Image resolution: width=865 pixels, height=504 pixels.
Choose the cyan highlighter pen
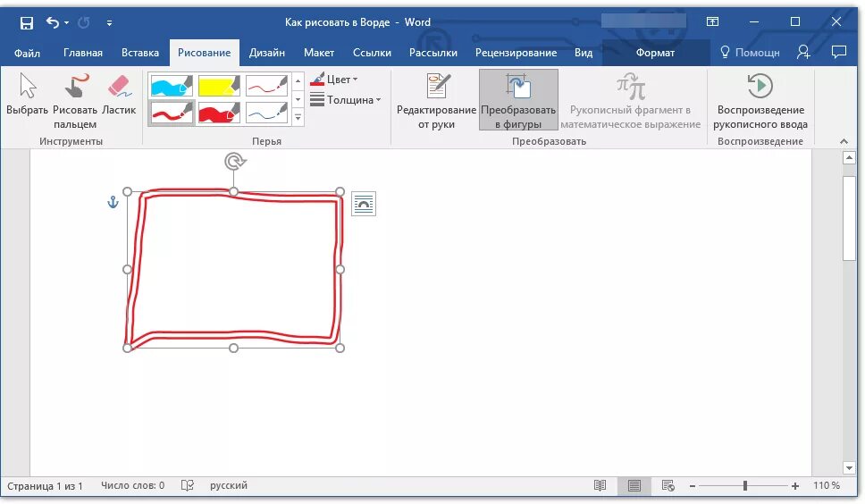(172, 85)
